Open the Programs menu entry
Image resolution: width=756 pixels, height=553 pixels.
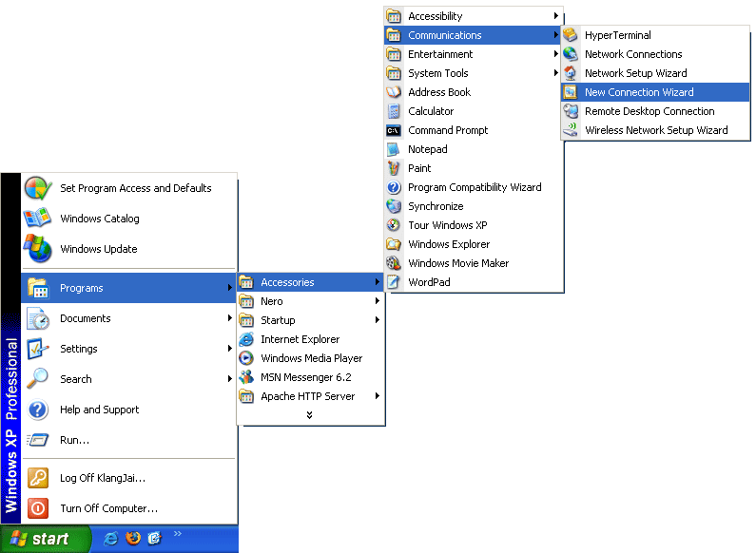tap(128, 288)
